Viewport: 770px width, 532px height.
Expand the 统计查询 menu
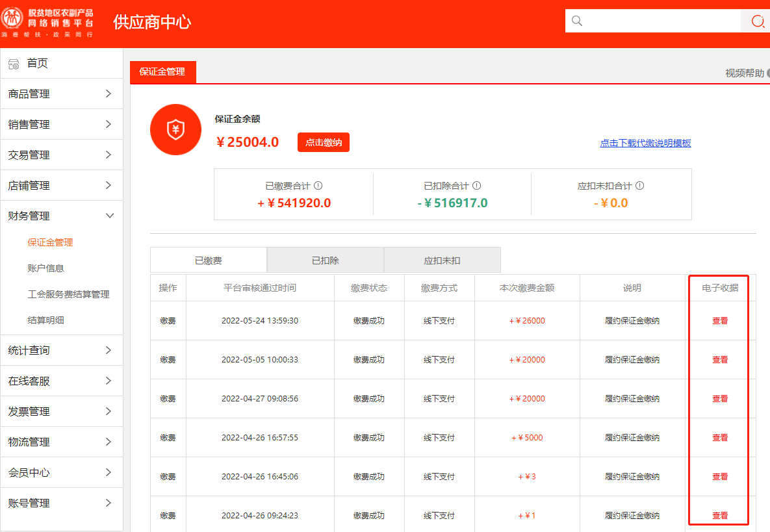pos(61,350)
